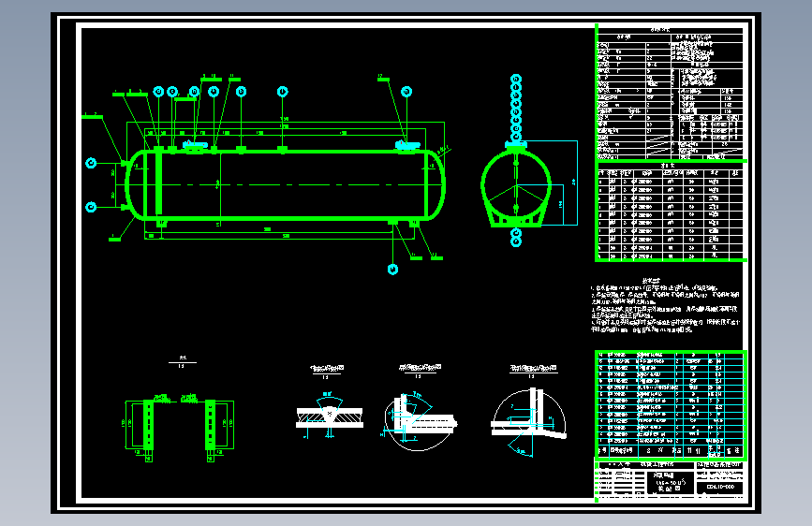
Task: Select the lower cyan balloon left of tank head
Action: (x=91, y=207)
